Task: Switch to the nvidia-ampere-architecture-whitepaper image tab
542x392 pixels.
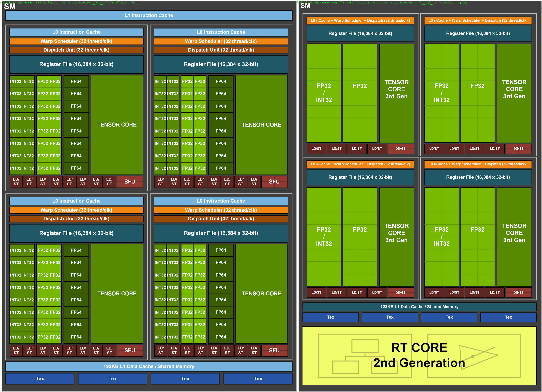Action: [69, 2]
